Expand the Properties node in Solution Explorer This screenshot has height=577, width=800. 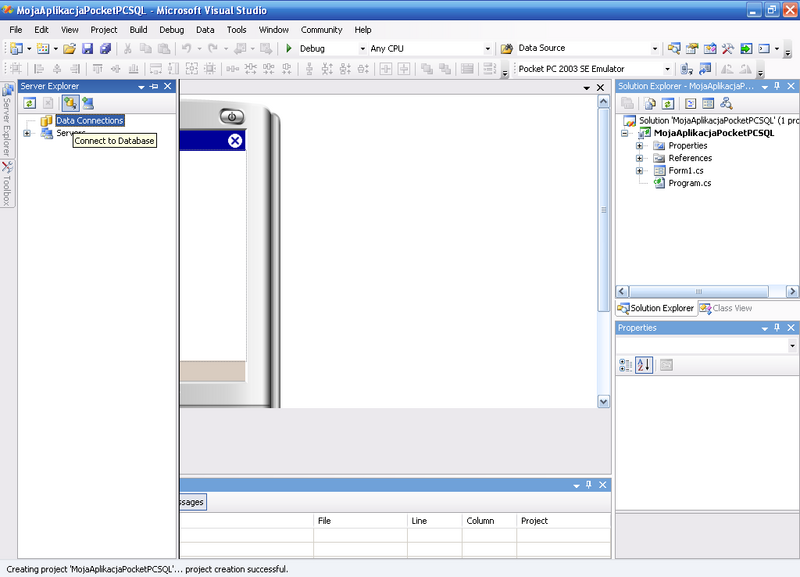click(639, 146)
